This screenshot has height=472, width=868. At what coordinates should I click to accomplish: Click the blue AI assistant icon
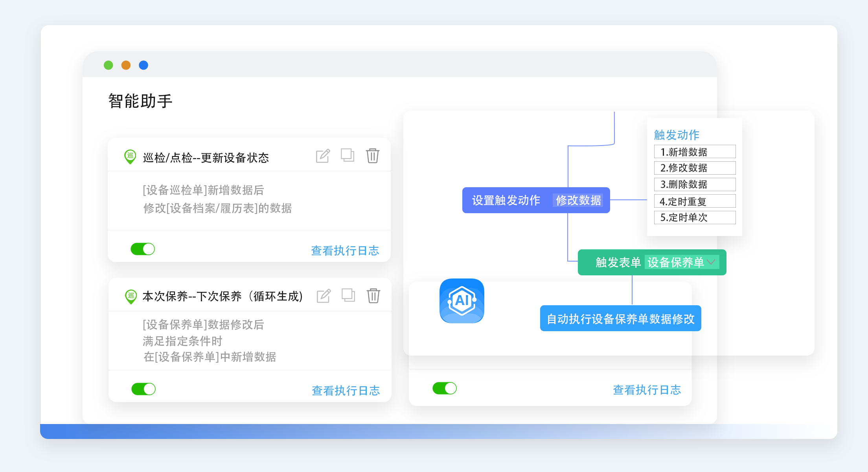[462, 301]
